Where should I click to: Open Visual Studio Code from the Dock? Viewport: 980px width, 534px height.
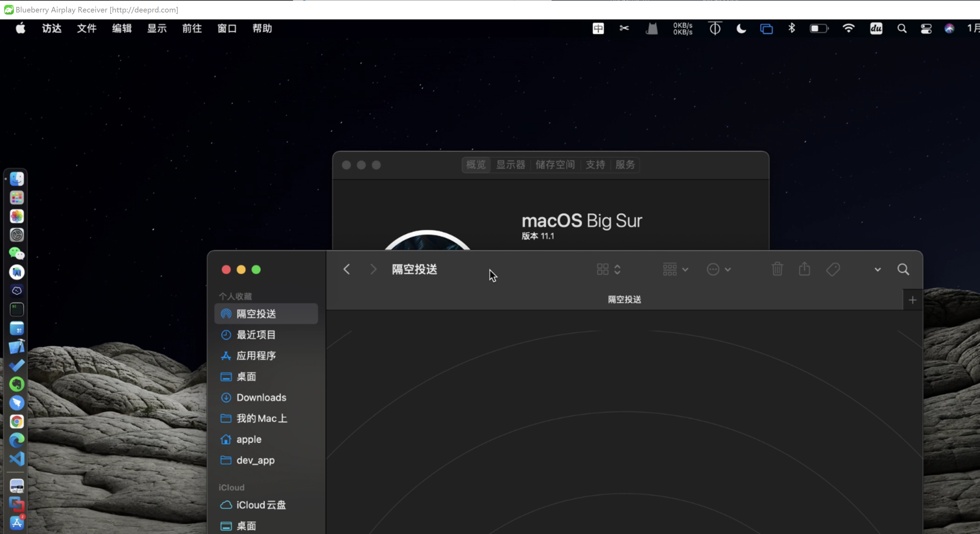17,459
